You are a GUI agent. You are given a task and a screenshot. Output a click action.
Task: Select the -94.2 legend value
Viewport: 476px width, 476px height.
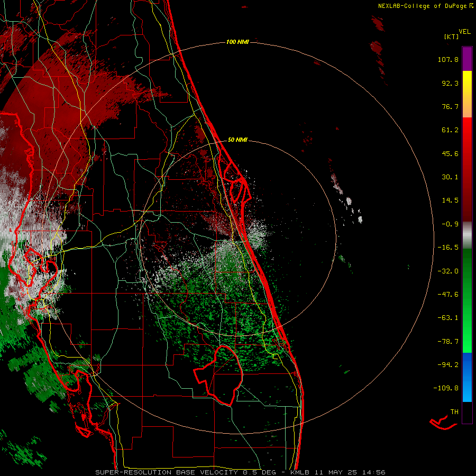[448, 365]
